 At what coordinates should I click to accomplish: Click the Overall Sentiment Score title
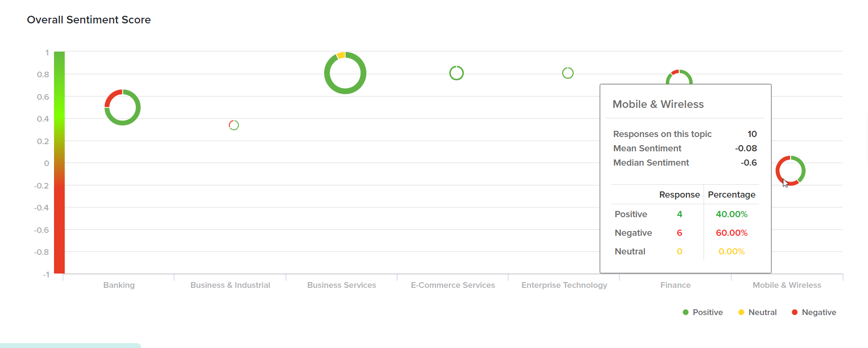coord(89,20)
